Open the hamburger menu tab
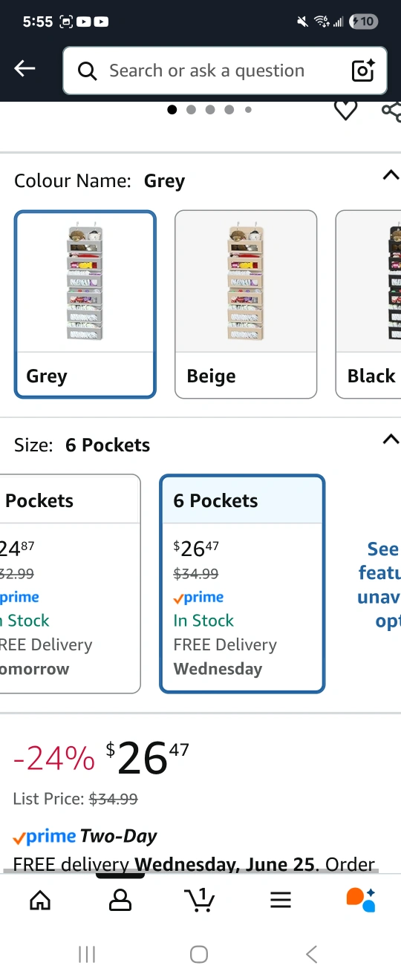Viewport: 401px width, 980px height. pyautogui.click(x=280, y=900)
